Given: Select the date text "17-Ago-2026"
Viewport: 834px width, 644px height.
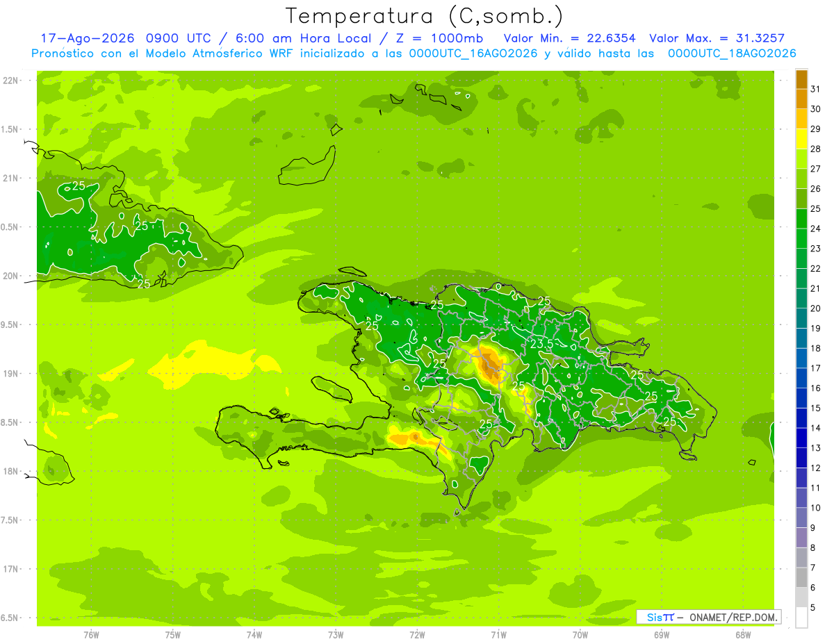Looking at the screenshot, I should (88, 38).
